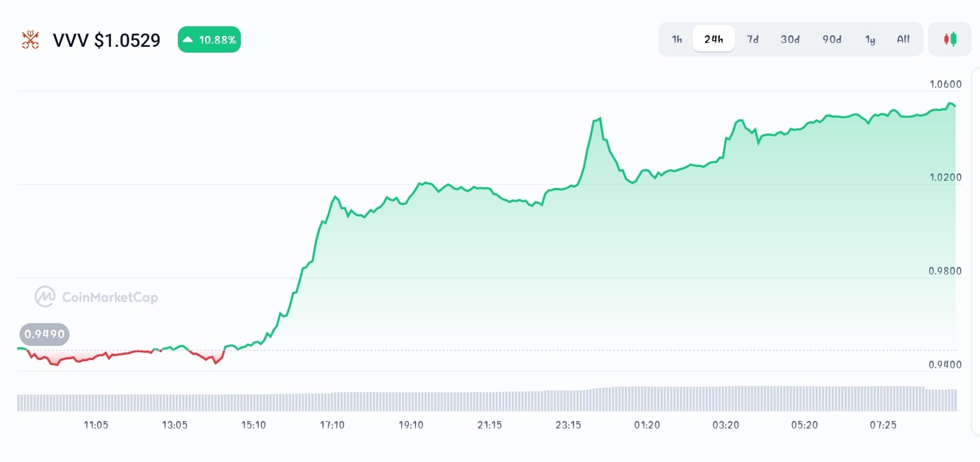Click the 11:05 time axis label
The height and width of the screenshot is (462, 980).
tap(96, 425)
